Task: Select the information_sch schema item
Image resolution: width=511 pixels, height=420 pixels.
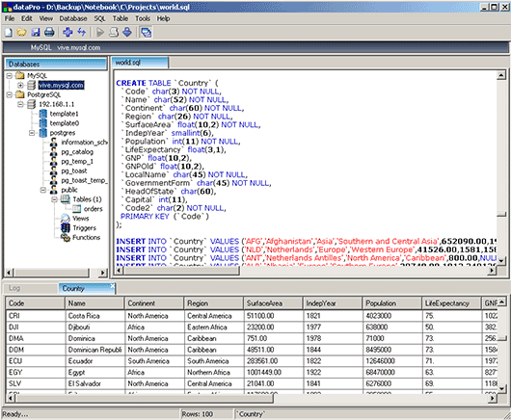Action: pyautogui.click(x=85, y=143)
